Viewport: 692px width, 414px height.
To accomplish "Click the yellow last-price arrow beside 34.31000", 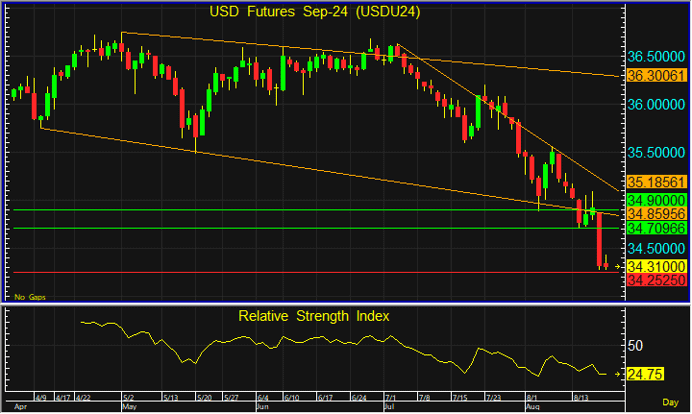I will (619, 267).
